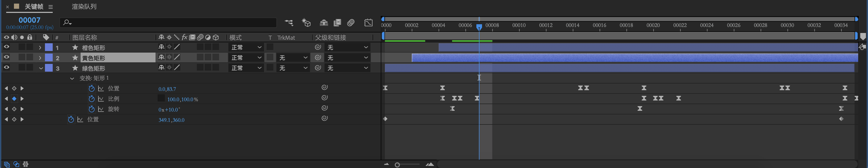Expand the 橙色矩形 layer properties
The height and width of the screenshot is (168, 868).
point(40,48)
